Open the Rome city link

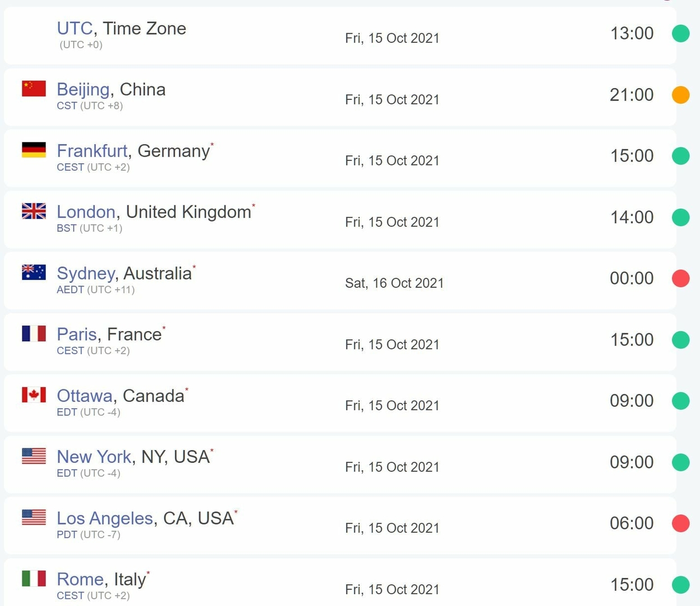80,580
